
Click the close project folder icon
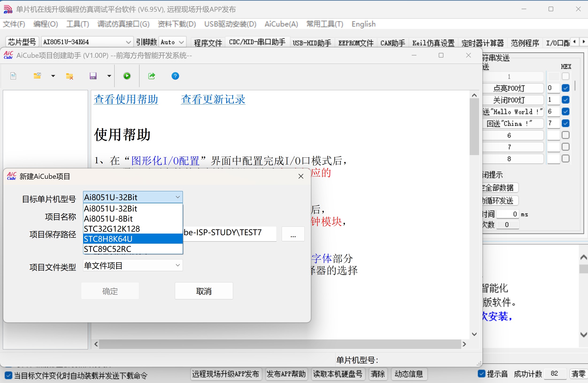point(69,76)
